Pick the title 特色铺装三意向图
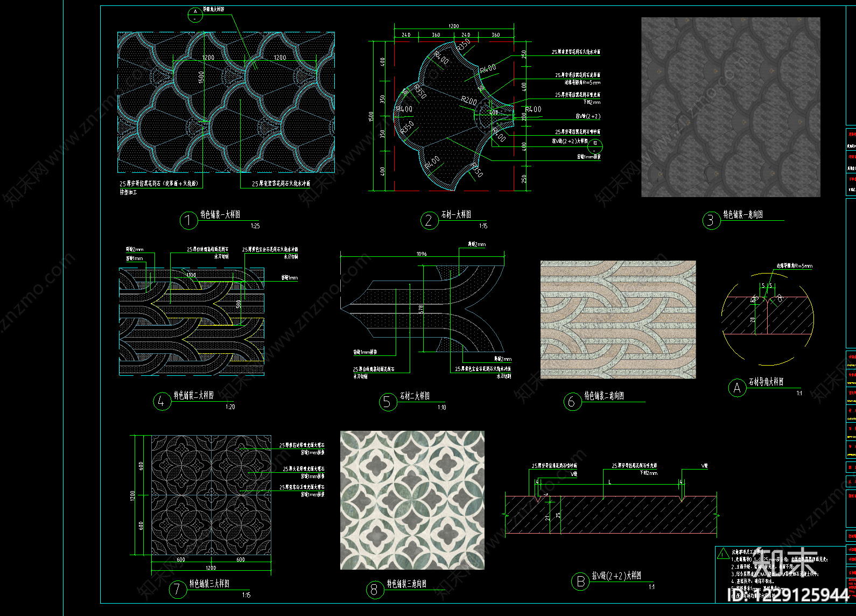Viewport: 856px width, 616px height. coord(407,584)
